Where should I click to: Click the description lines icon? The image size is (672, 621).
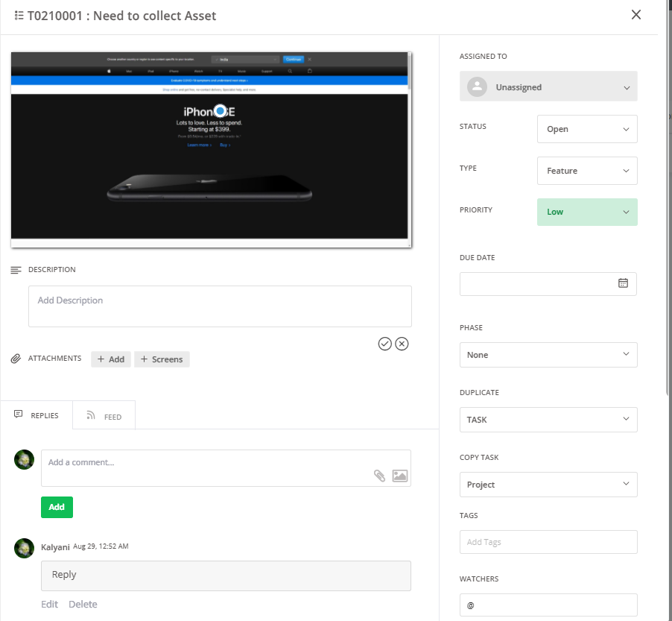click(x=16, y=270)
